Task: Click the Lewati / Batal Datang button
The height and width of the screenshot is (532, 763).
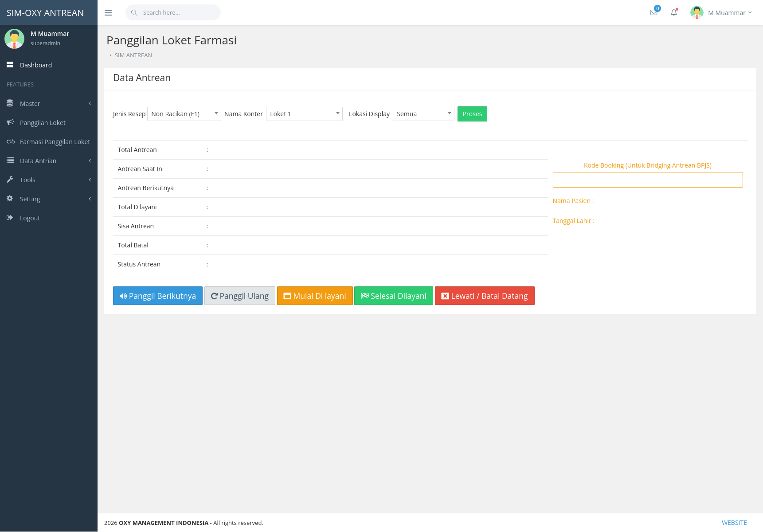Action: 485,296
